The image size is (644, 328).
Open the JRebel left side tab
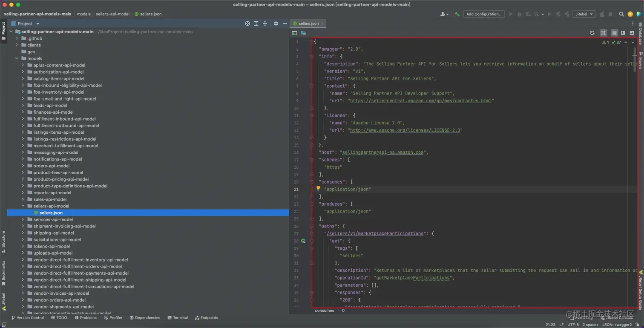coord(3,301)
